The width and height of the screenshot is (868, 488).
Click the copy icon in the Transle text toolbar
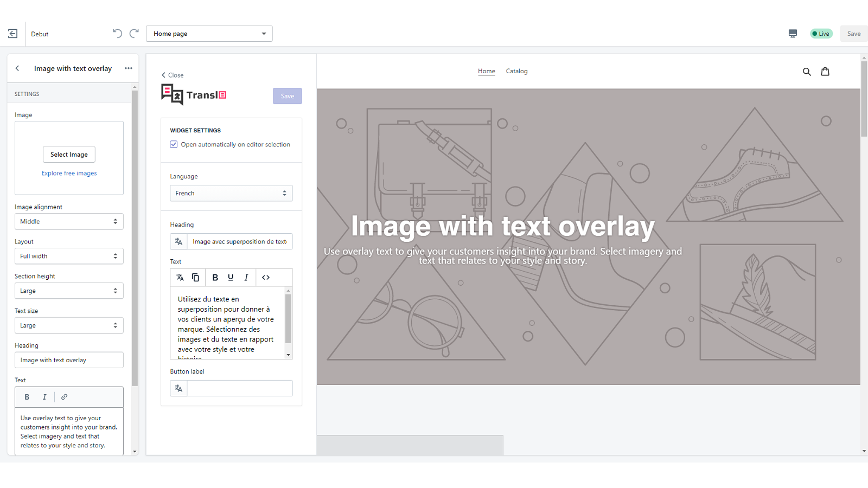pyautogui.click(x=195, y=277)
